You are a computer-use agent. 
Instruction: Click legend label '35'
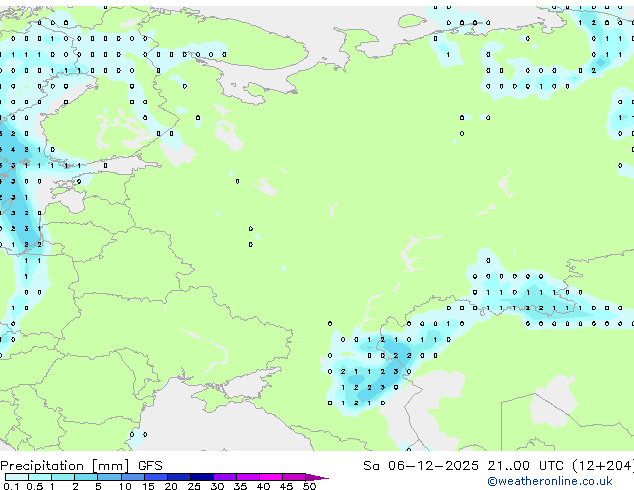241,486
